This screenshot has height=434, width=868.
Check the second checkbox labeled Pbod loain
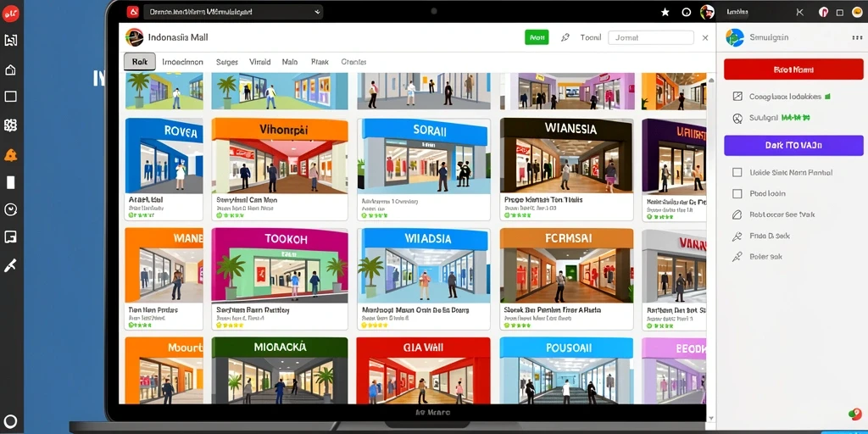pos(737,194)
